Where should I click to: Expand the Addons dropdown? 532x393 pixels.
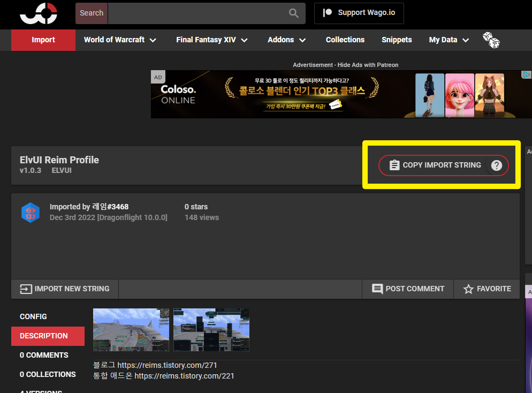pyautogui.click(x=287, y=40)
